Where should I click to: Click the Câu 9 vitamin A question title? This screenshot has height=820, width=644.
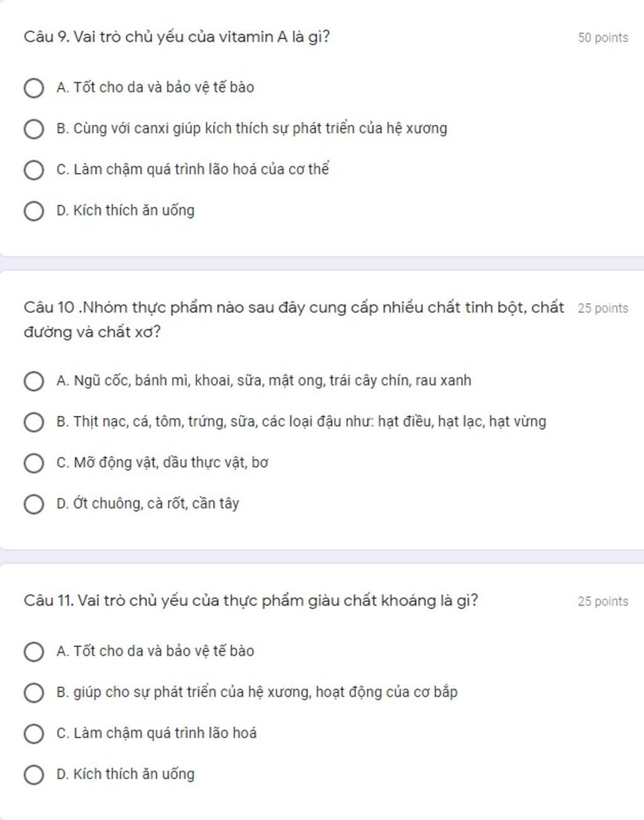177,37
